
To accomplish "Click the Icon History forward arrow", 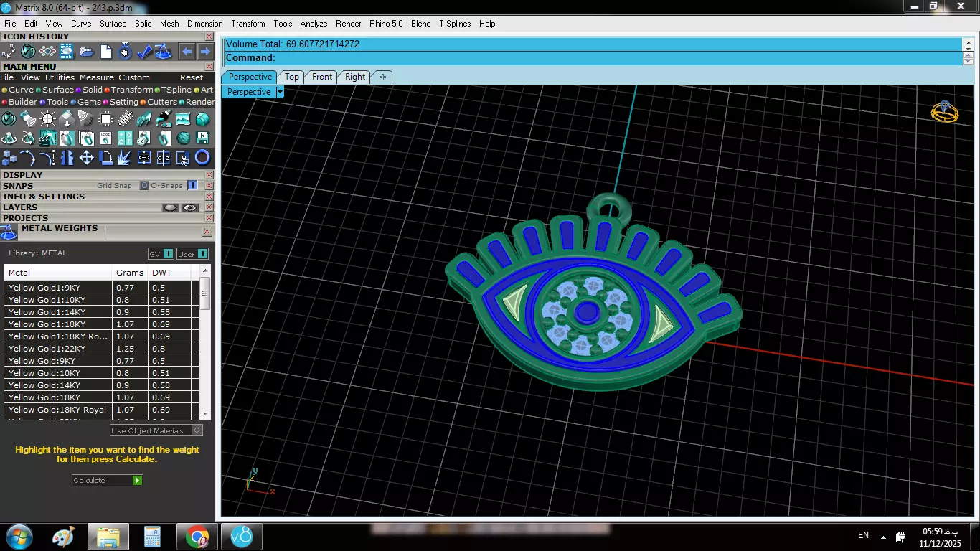I will click(205, 52).
